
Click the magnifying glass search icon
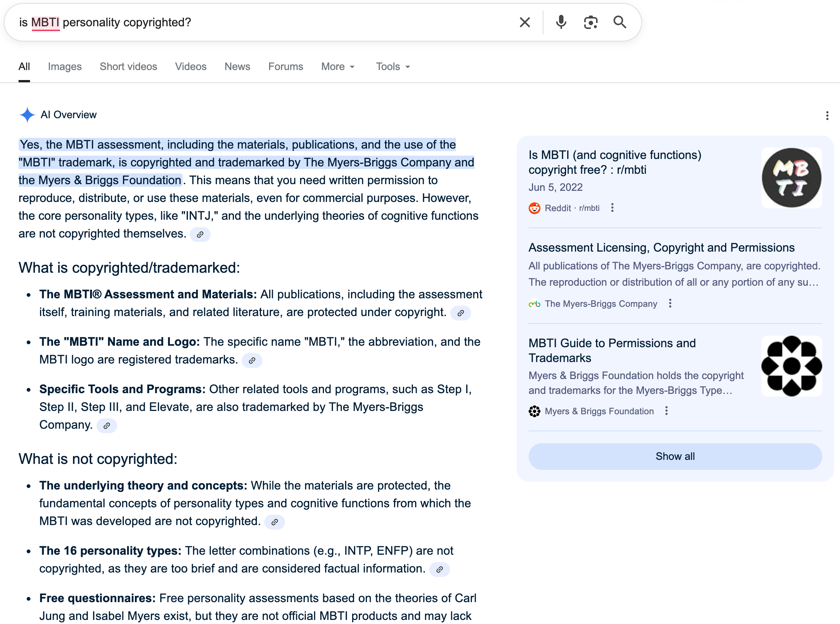tap(620, 22)
